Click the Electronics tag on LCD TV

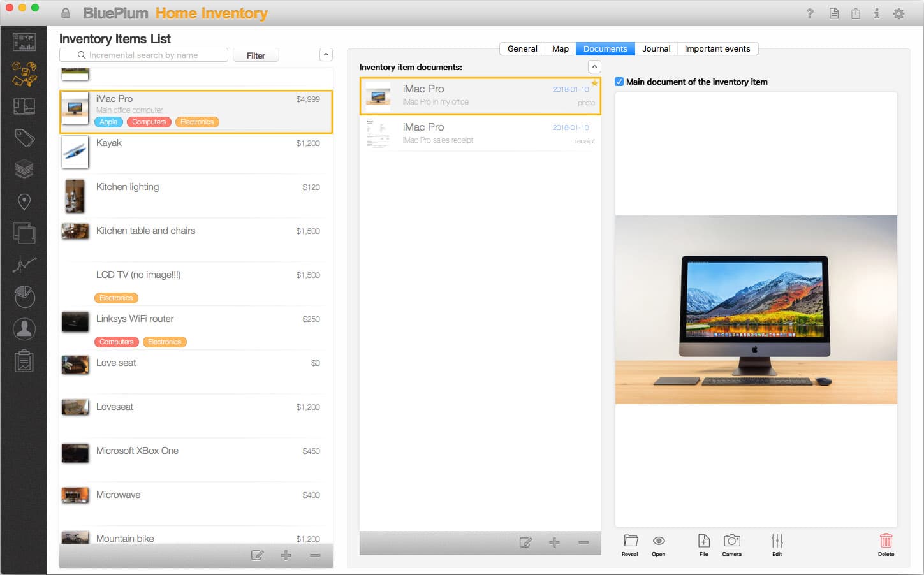116,298
